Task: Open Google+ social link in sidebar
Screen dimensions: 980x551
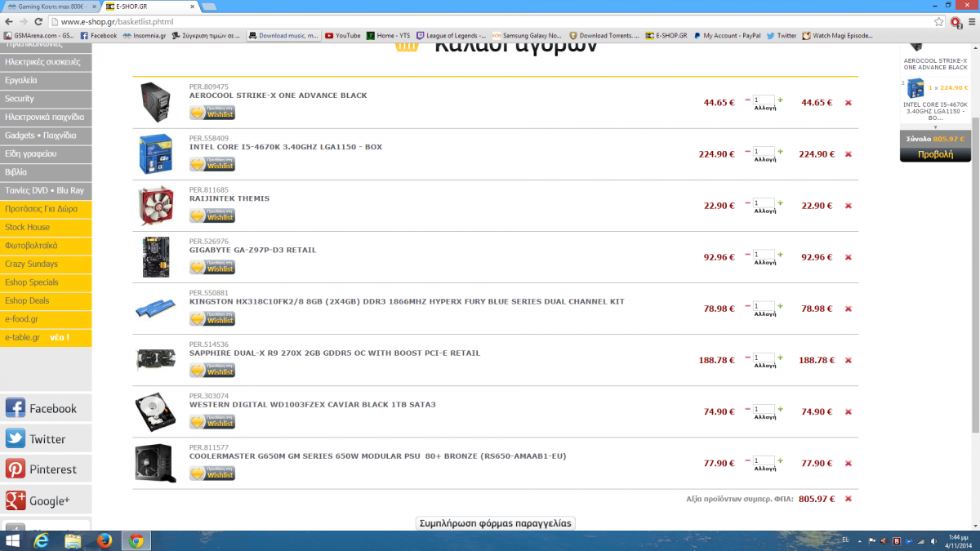Action: click(x=46, y=500)
